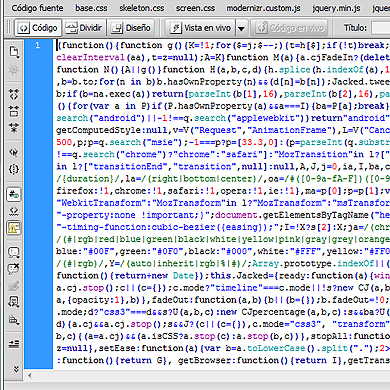Open the Recent Snippets icon
This screenshot has height=390, width=390.
point(14,302)
